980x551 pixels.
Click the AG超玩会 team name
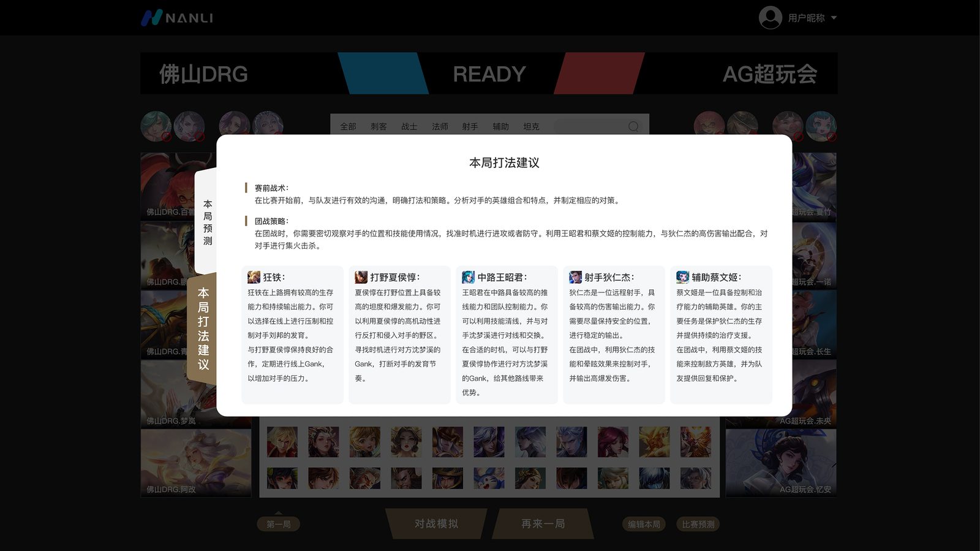tap(770, 74)
